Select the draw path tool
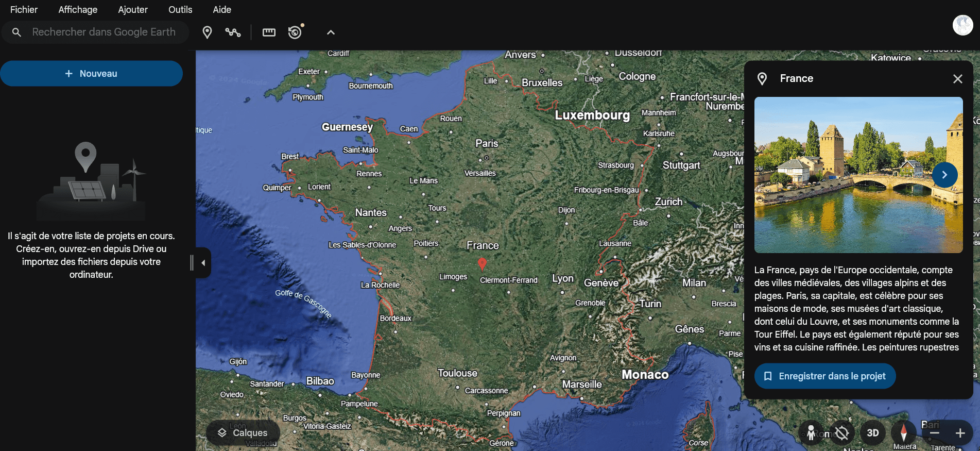980x451 pixels. (233, 32)
